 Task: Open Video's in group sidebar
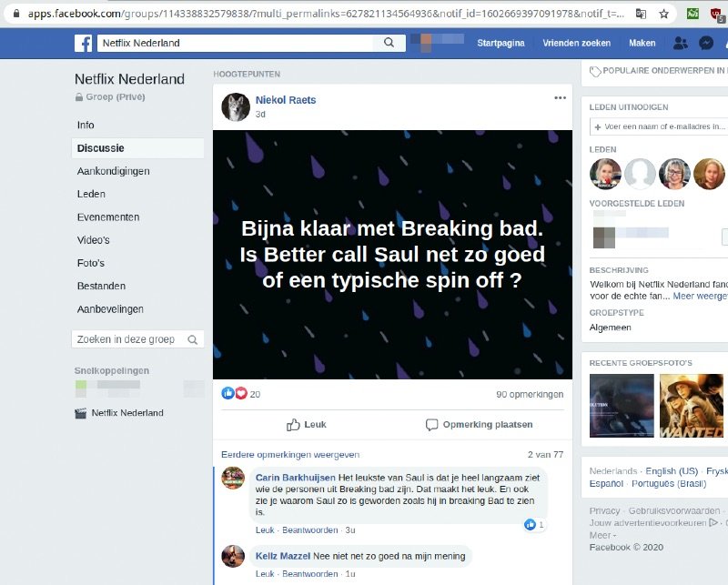pos(94,240)
